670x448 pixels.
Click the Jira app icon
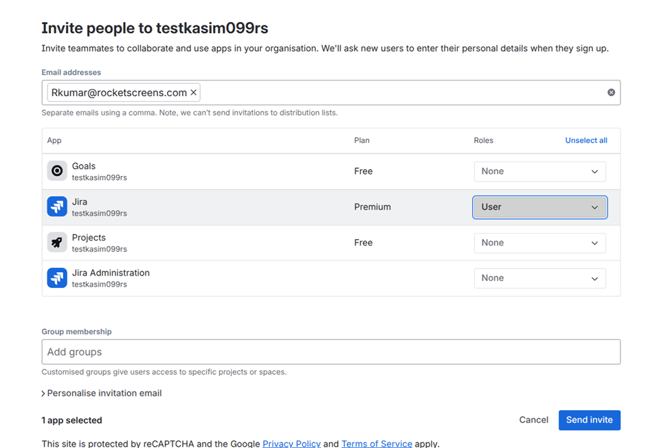(57, 207)
